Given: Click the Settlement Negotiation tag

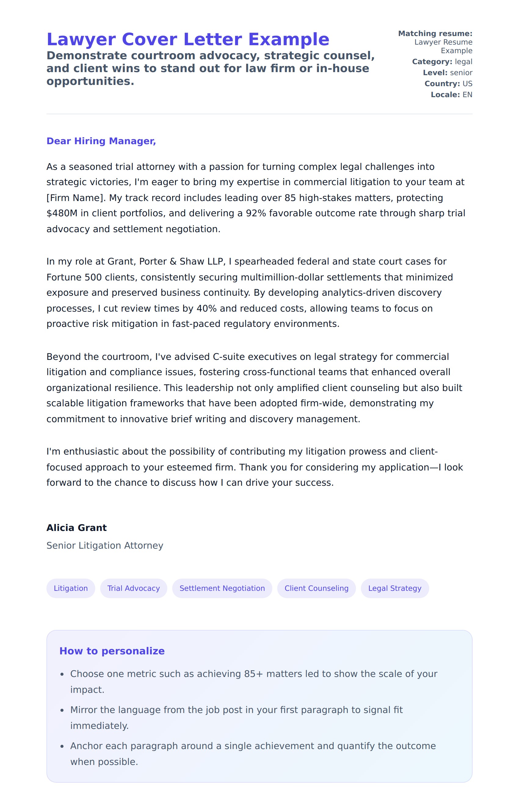Looking at the screenshot, I should [x=222, y=588].
